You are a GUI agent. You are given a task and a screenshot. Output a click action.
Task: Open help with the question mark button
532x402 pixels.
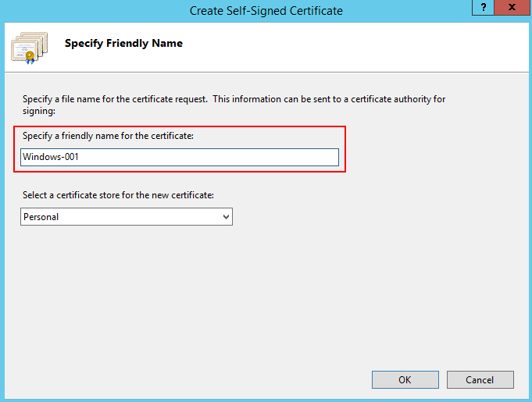coord(483,7)
